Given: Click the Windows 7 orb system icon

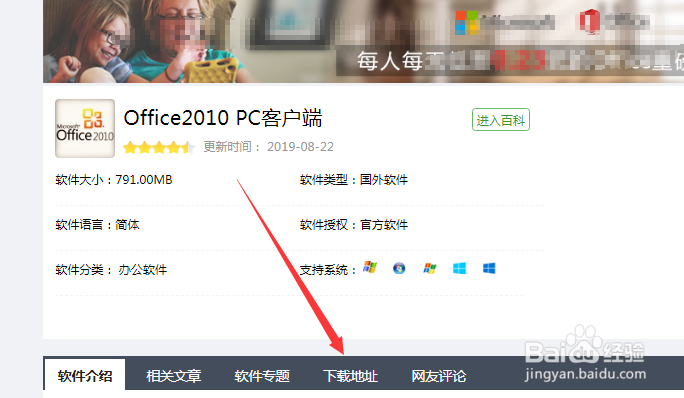Looking at the screenshot, I should pos(399,268).
